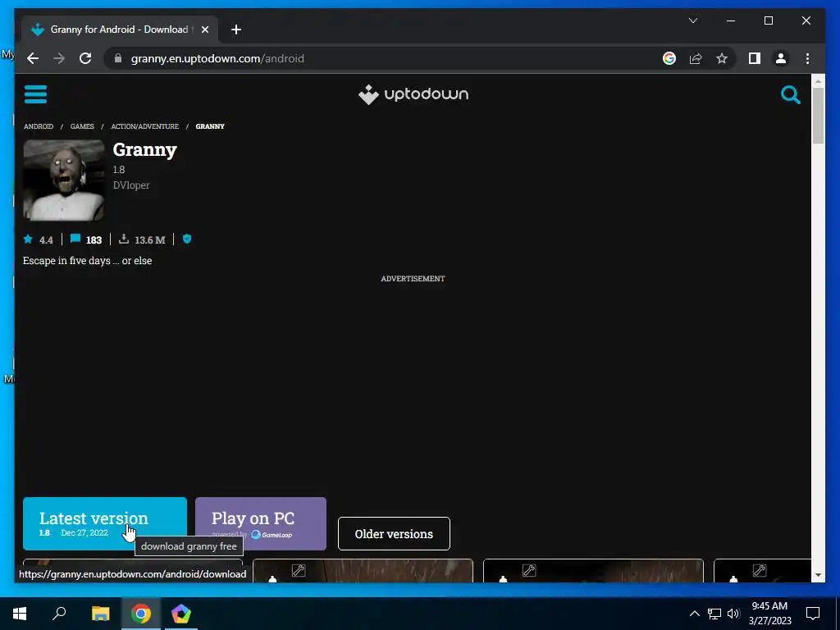840x630 pixels.
Task: Open Older versions button
Action: coord(394,533)
